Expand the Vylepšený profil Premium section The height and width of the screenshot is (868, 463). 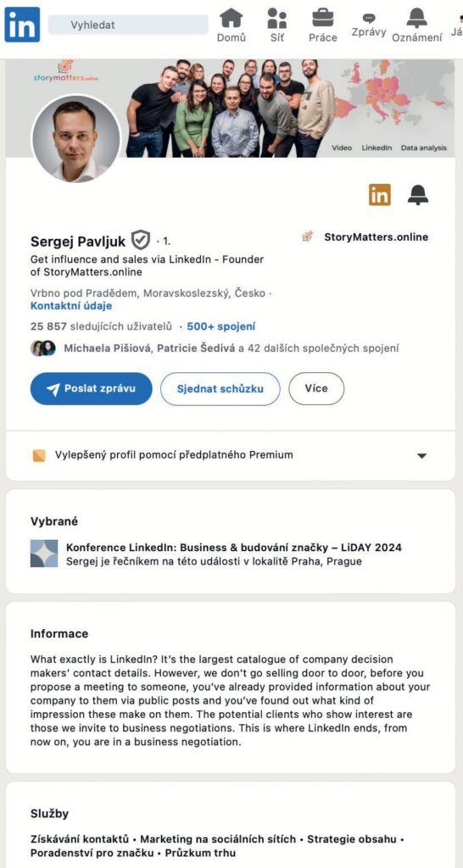(x=231, y=455)
